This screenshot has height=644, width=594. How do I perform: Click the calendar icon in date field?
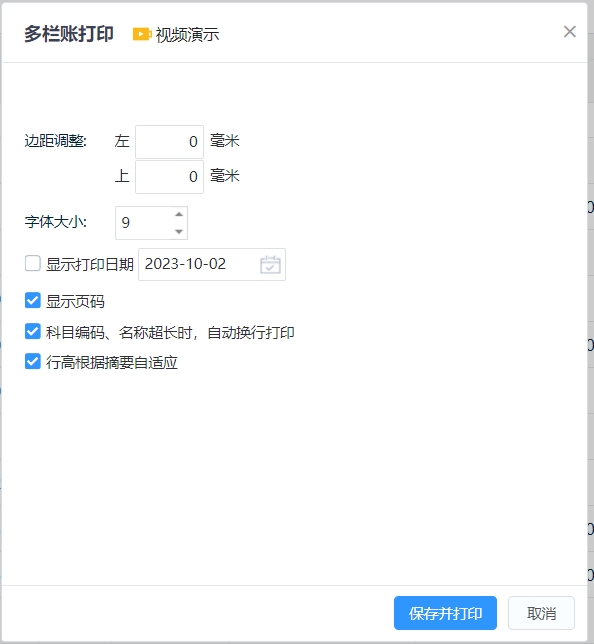click(x=270, y=264)
